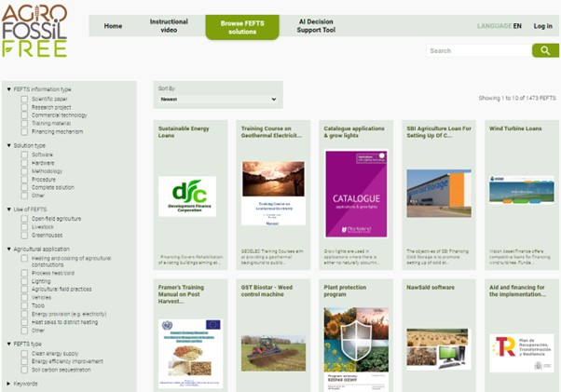Click the wind turbine website thumbnail
Viewport: 561px width, 392px height.
pyautogui.click(x=522, y=190)
